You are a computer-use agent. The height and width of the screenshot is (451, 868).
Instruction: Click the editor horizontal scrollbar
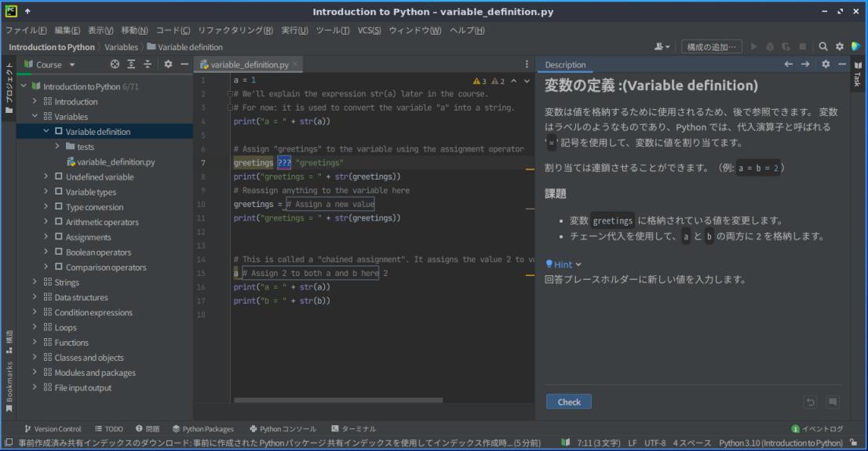338,400
